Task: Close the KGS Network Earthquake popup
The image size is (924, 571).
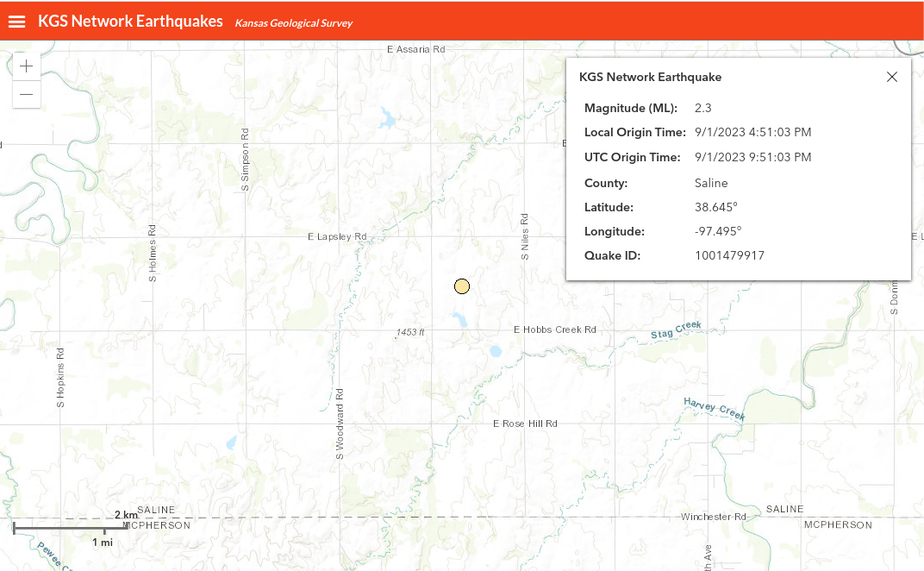Action: pos(892,77)
